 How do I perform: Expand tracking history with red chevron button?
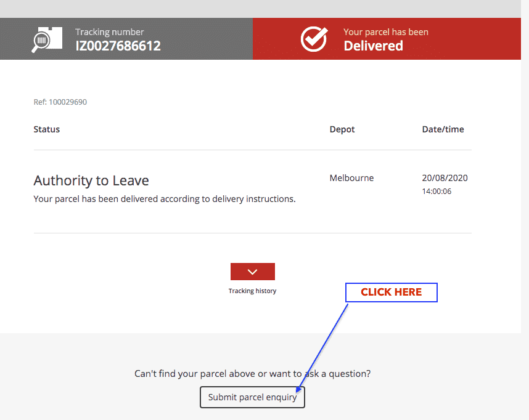[252, 272]
